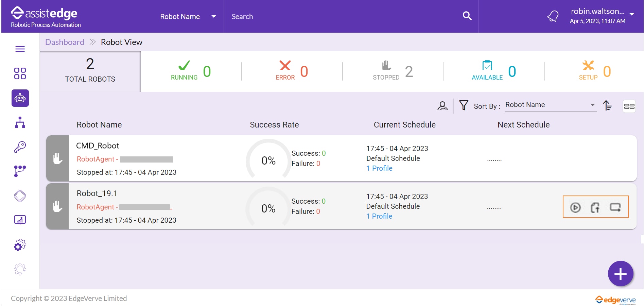Click Default Schedule text for CMD_Robot
Screen dimensions: 644x306
pyautogui.click(x=393, y=158)
